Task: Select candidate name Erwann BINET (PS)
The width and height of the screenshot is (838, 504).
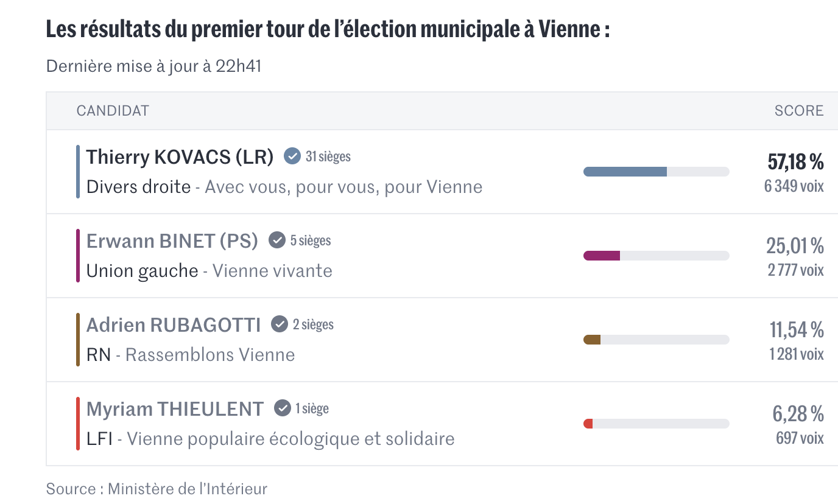Action: point(172,241)
